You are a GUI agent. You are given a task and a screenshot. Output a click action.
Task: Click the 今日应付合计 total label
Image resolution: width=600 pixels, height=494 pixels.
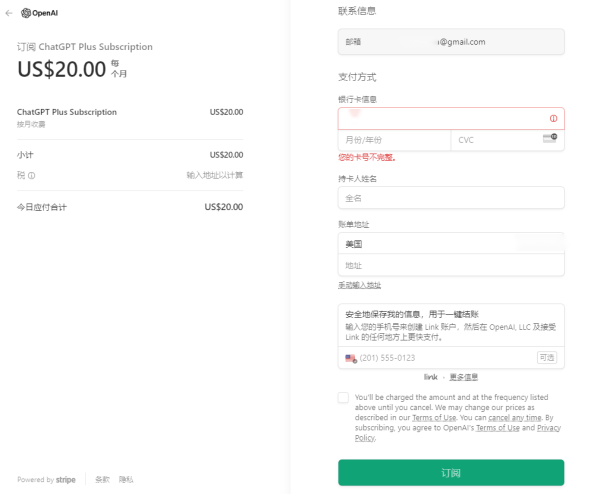42,207
